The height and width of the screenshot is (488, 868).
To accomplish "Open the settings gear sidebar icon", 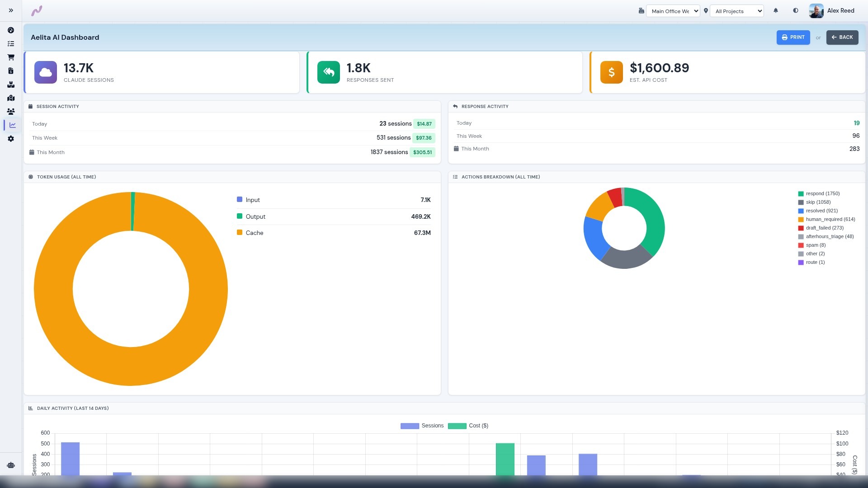I will click(11, 139).
